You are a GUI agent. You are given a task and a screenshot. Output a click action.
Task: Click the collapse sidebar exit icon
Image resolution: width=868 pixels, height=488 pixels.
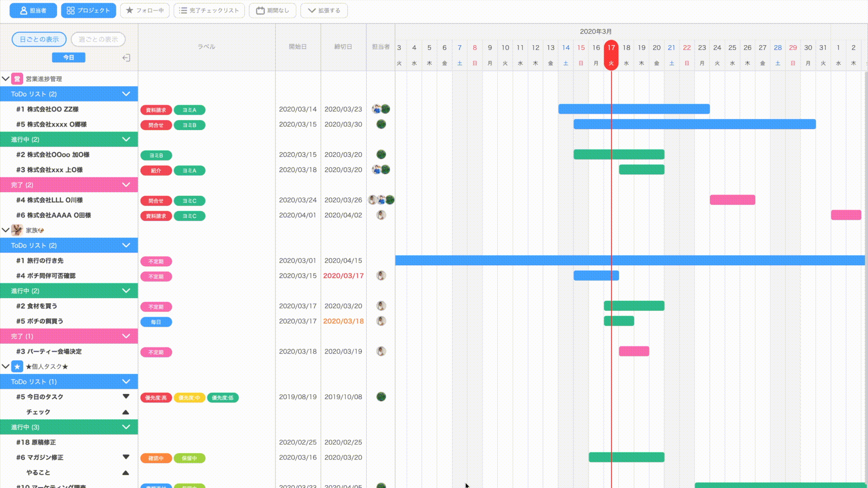[126, 58]
